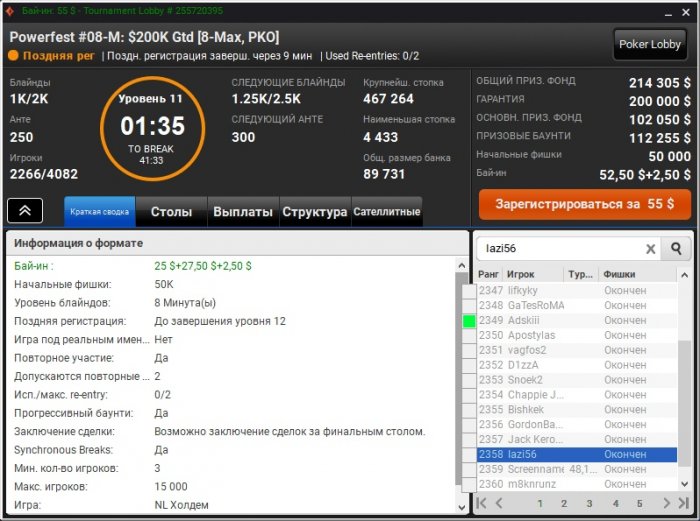Select player Bishkek row

pyautogui.click(x=577, y=410)
